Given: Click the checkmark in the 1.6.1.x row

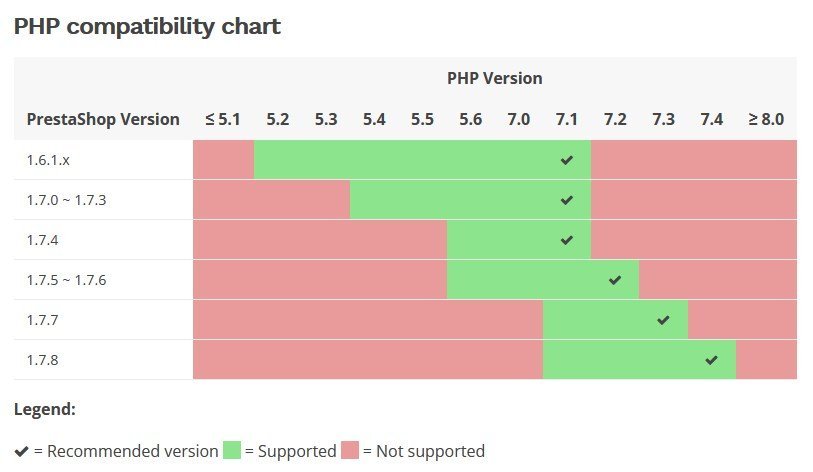Looking at the screenshot, I should coord(567,160).
